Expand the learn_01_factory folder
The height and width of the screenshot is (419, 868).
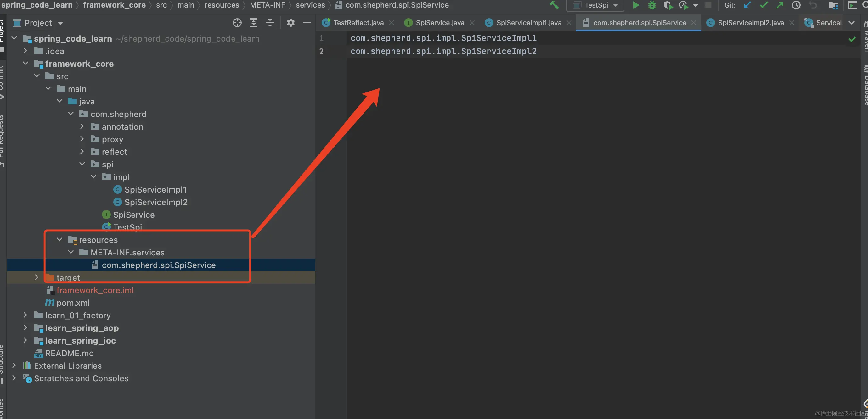(25, 315)
